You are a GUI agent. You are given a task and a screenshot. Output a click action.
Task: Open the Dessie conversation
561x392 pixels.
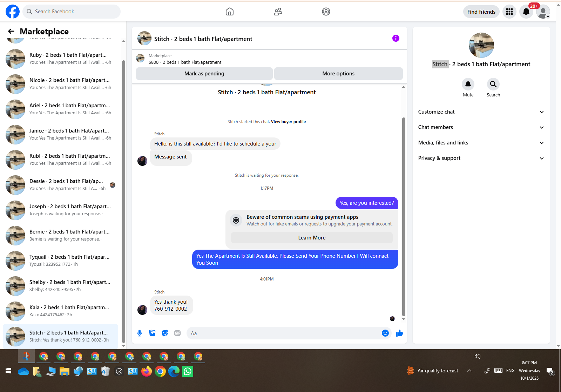(60, 185)
